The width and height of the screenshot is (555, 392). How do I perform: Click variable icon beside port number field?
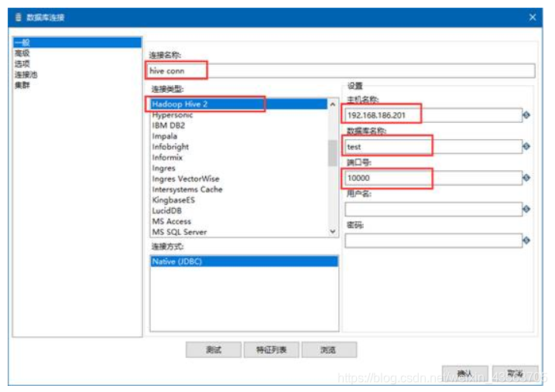(x=526, y=178)
